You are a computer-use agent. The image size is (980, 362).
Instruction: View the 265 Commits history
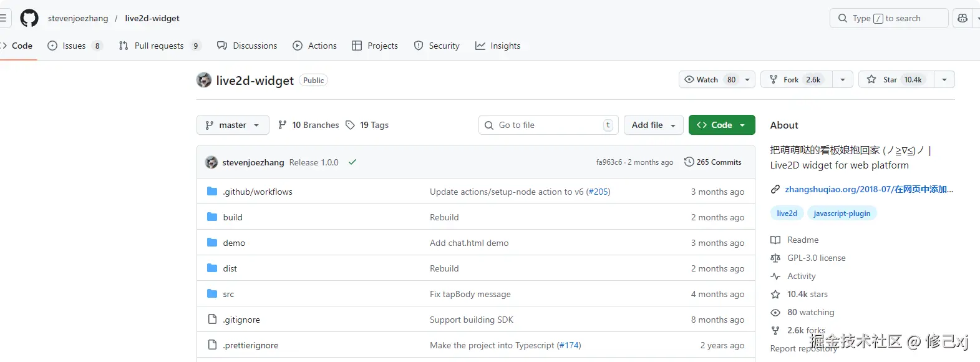(x=713, y=162)
